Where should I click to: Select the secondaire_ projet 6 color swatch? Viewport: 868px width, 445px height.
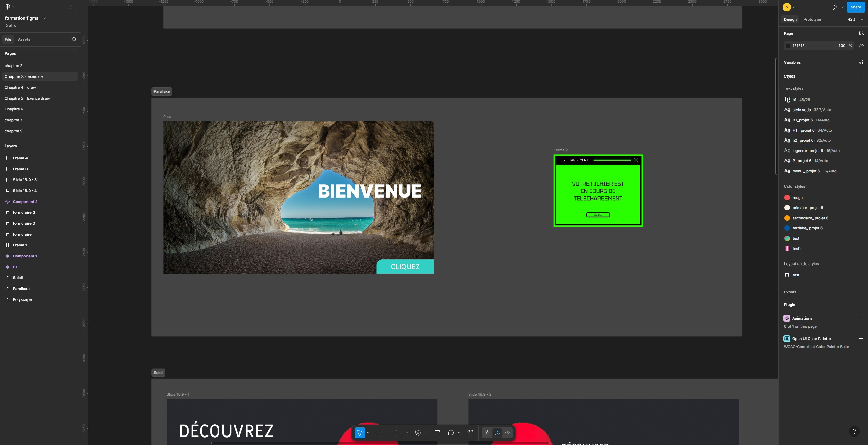point(787,218)
